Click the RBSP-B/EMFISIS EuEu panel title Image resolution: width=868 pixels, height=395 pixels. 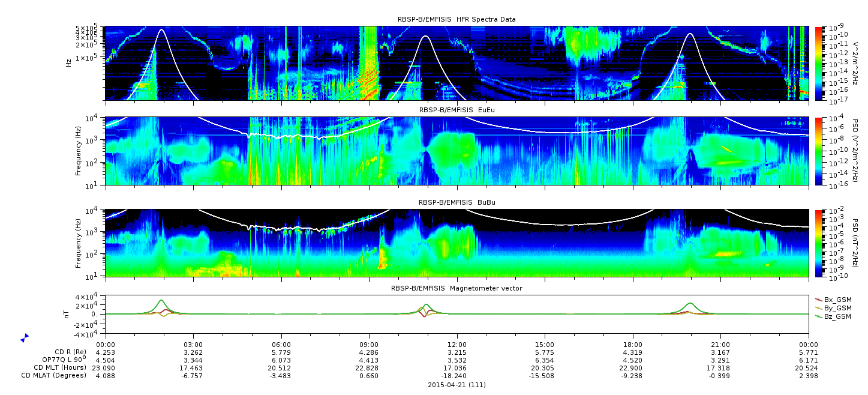(x=456, y=110)
